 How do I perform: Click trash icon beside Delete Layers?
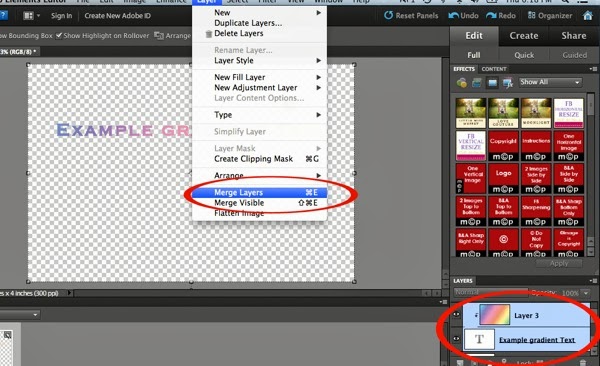coord(209,34)
